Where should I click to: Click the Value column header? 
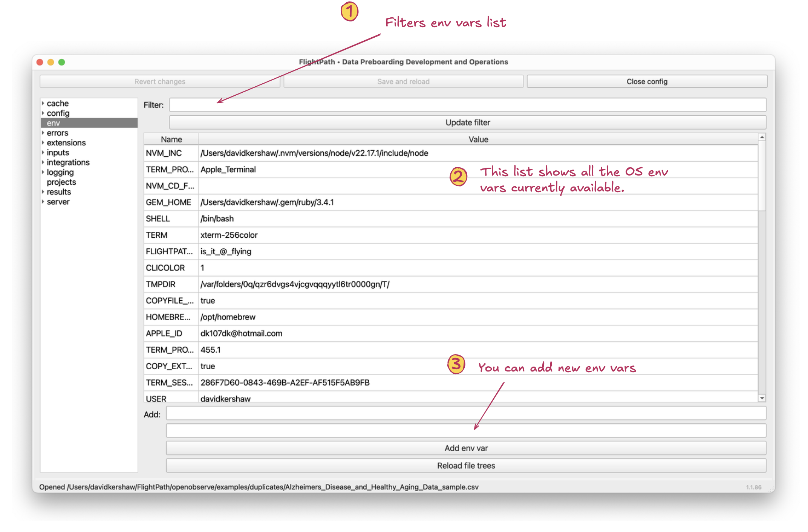[x=478, y=139]
